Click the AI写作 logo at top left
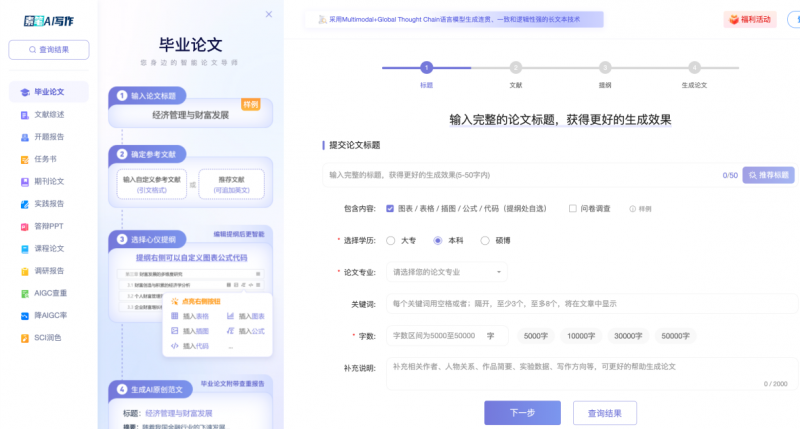 (x=48, y=21)
